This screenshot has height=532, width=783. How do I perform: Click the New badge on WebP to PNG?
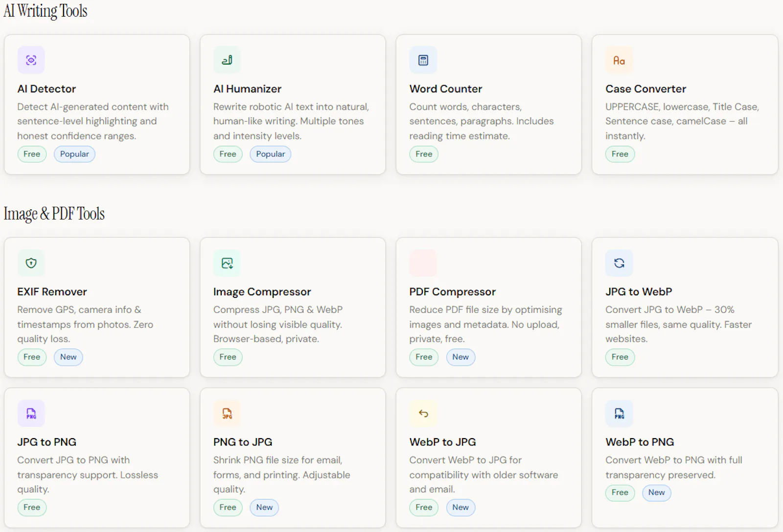pyautogui.click(x=657, y=492)
